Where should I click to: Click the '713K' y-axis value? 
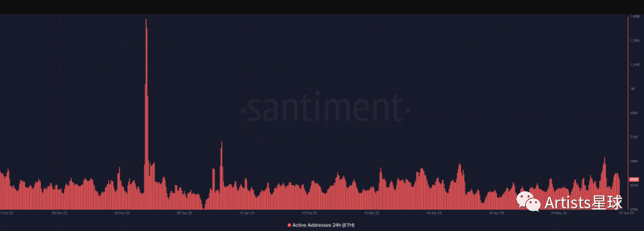634,137
